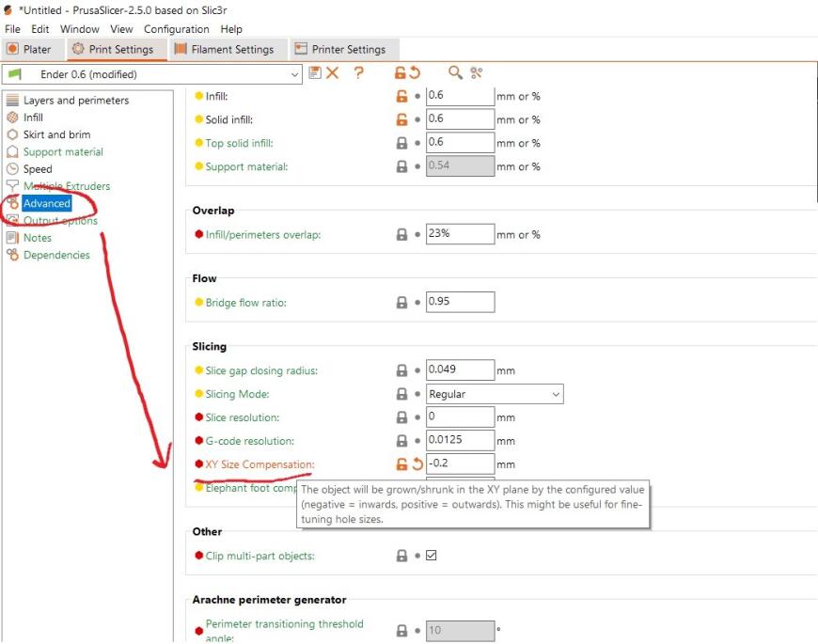Click the Slice resolution label link
The width and height of the screenshot is (818, 644).
(242, 417)
